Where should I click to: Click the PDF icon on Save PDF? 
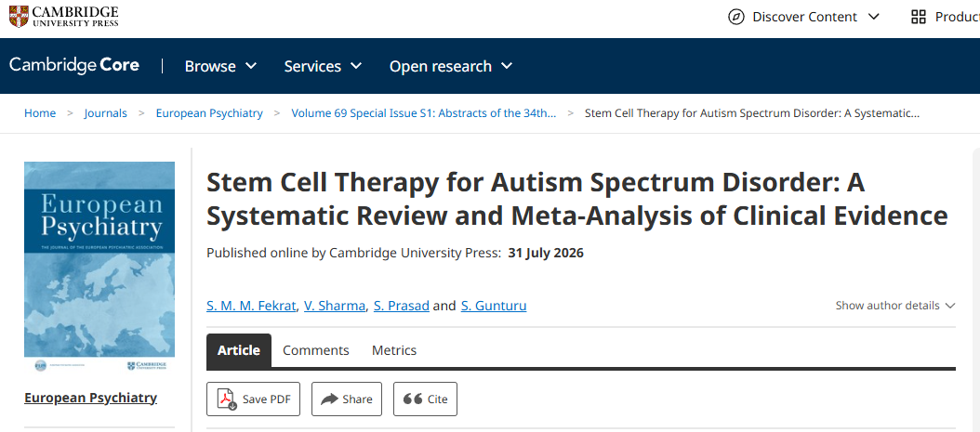[226, 399]
